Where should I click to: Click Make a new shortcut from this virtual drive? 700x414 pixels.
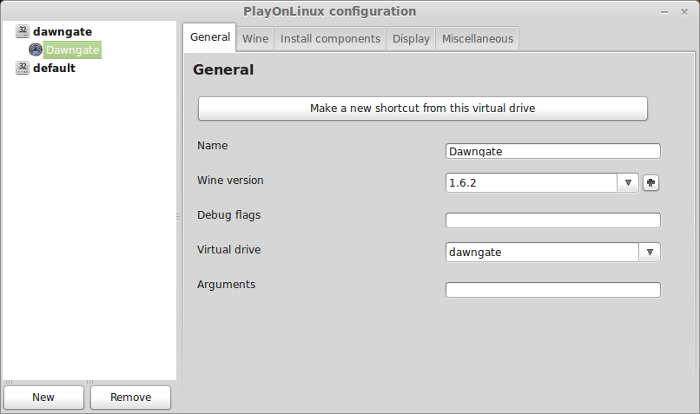tap(423, 108)
